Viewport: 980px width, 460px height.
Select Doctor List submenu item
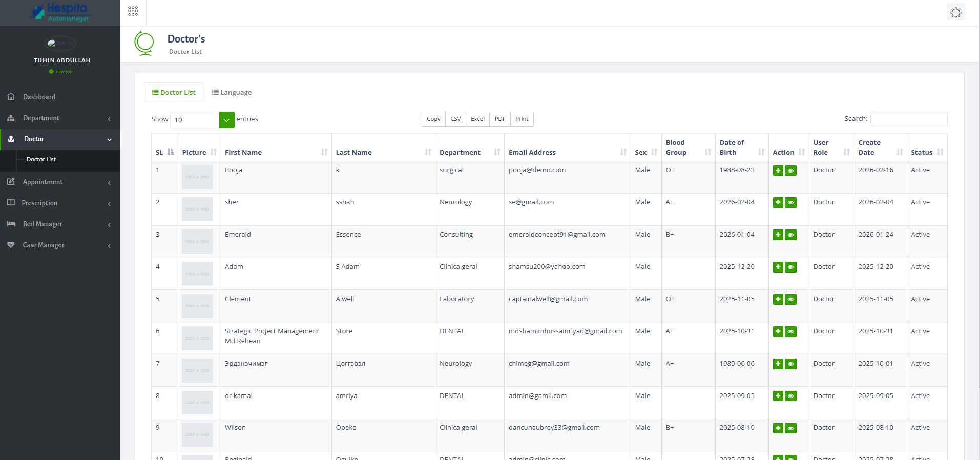click(x=41, y=159)
